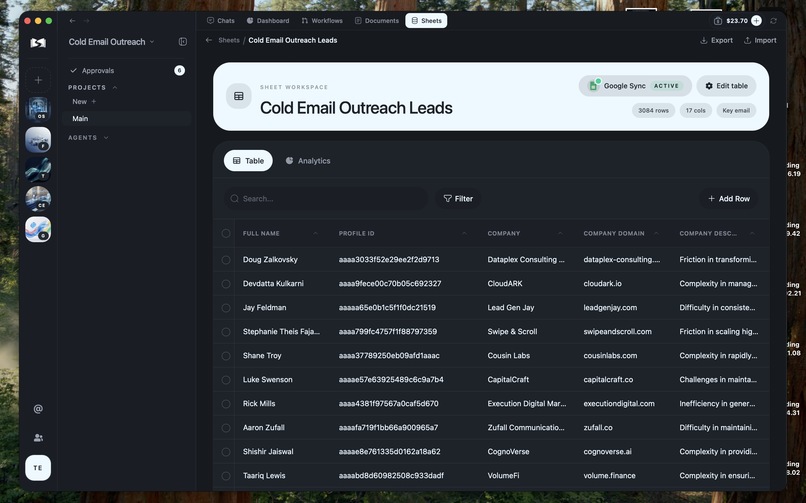The image size is (806, 503).
Task: Open the CE workspace thumbnail
Action: pos(38,199)
